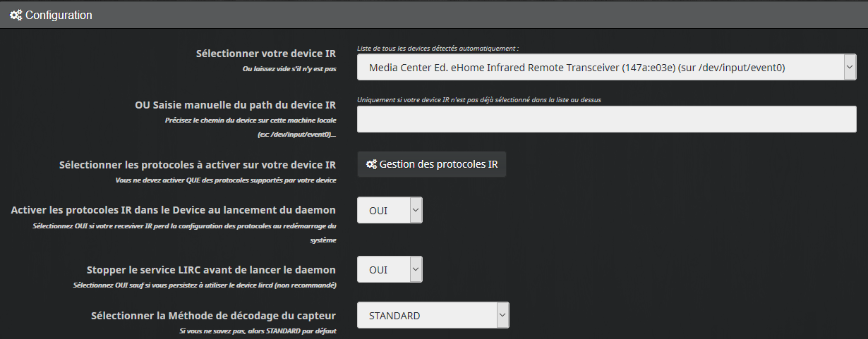Viewport: 868px width, 339px height.
Task: Click the "Stopper le service LIRC" label
Action: coord(211,269)
